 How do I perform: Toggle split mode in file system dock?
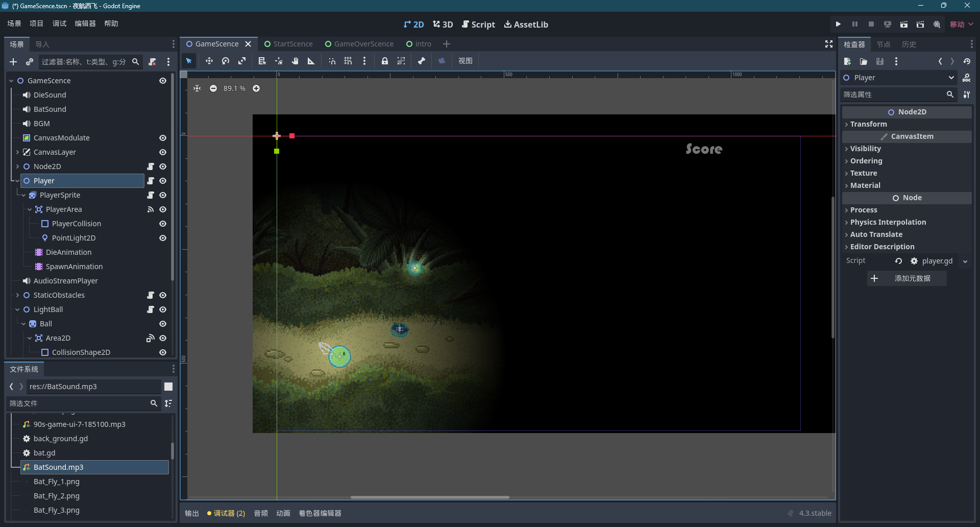click(x=168, y=387)
